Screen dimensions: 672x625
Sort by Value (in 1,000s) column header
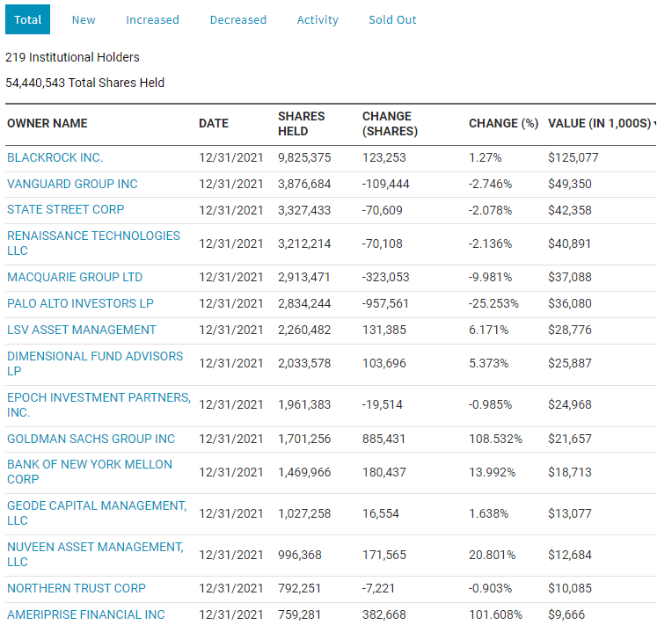click(x=602, y=123)
